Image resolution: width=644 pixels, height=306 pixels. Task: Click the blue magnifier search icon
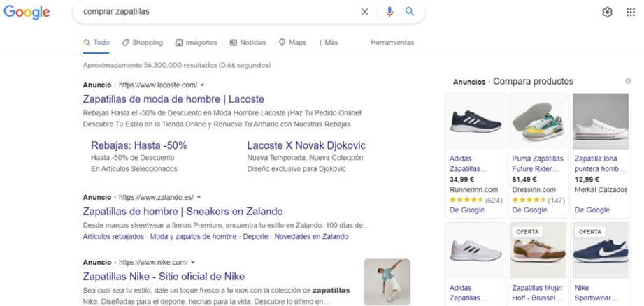(x=410, y=11)
